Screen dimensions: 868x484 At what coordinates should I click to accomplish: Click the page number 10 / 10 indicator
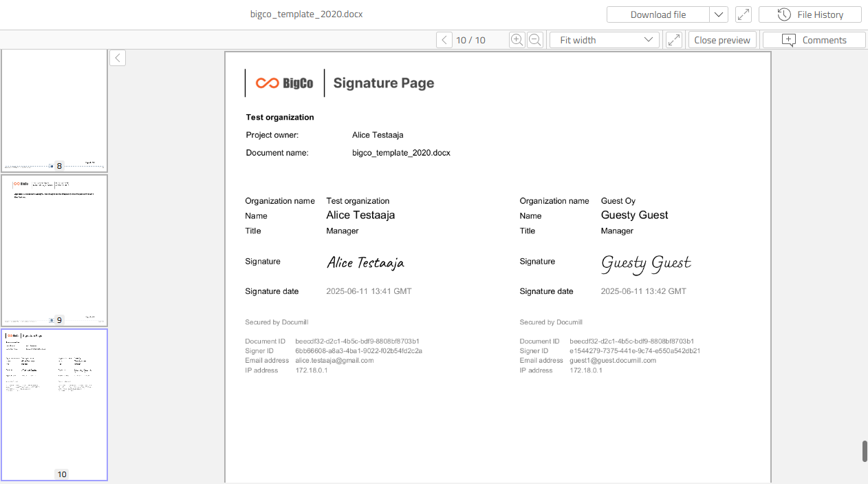click(470, 40)
